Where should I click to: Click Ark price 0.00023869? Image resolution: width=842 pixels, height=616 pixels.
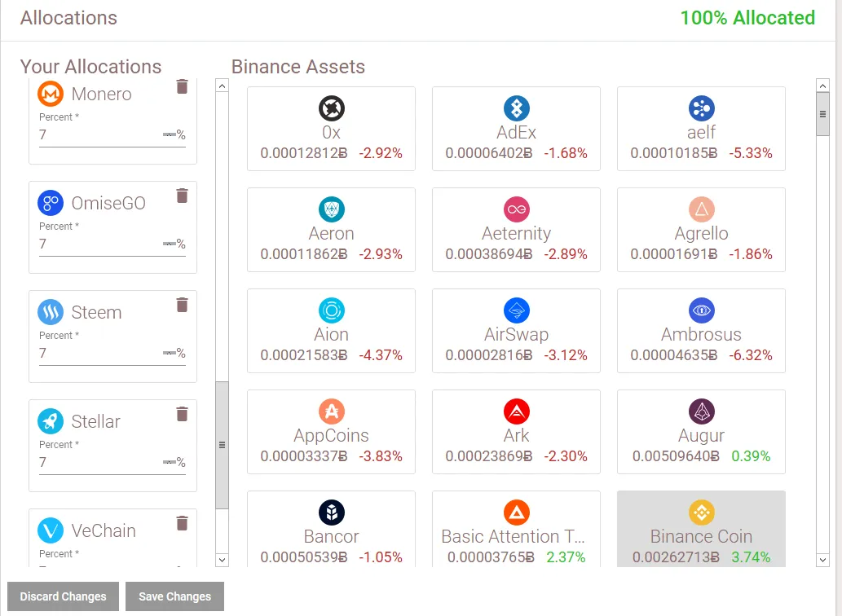(489, 456)
